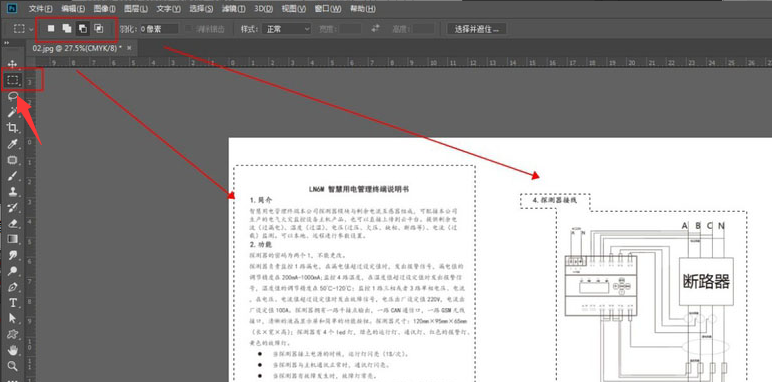Click the 选择并遮住 button
772x382 pixels.
[x=477, y=29]
